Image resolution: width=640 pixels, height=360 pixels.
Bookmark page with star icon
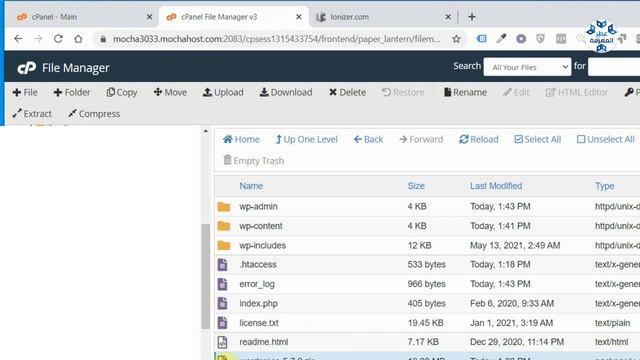[x=456, y=39]
